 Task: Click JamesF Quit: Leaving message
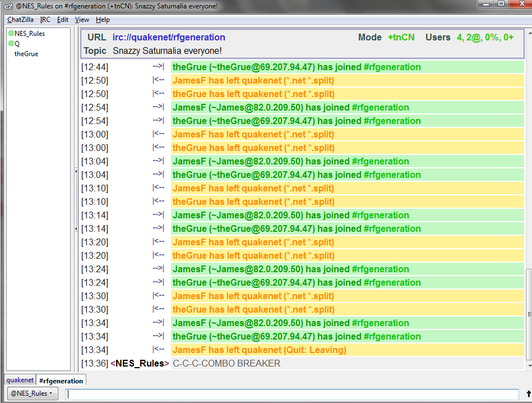(259, 350)
